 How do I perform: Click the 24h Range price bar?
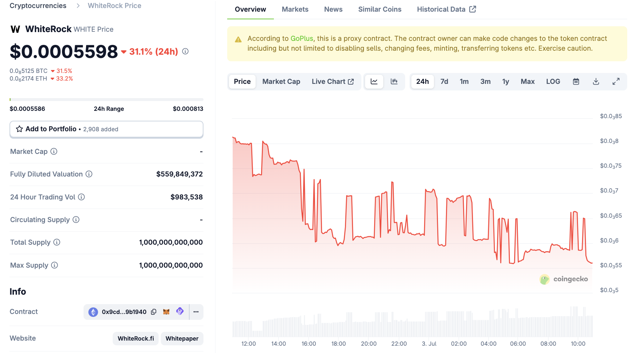coord(106,100)
